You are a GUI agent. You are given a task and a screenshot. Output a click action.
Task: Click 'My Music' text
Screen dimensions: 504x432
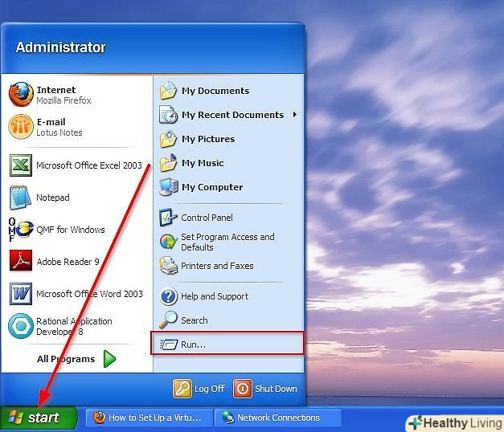pyautogui.click(x=203, y=163)
